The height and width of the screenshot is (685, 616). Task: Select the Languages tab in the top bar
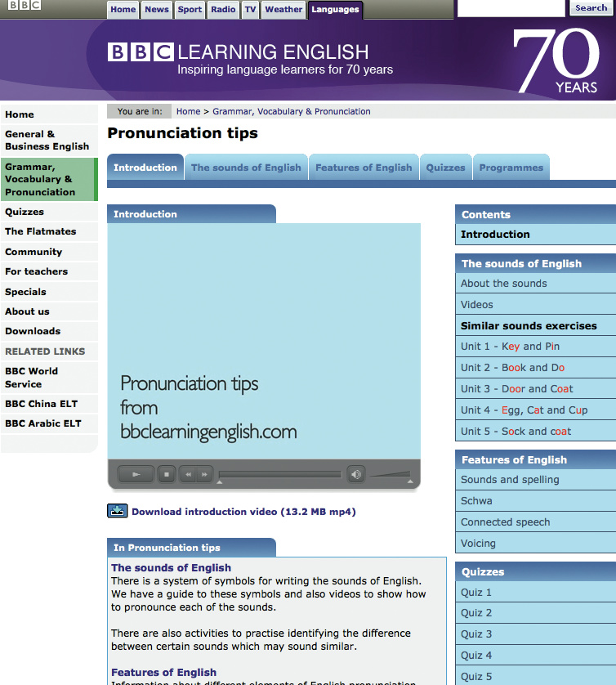[x=335, y=10]
